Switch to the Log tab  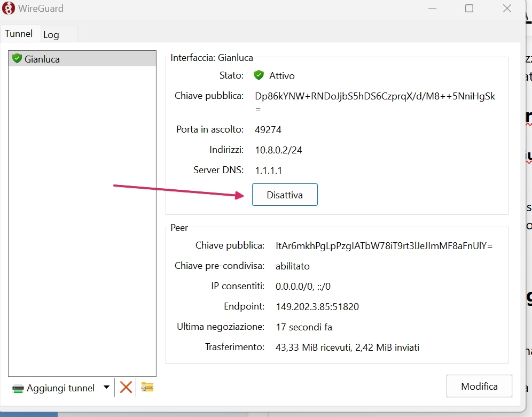[x=51, y=35]
